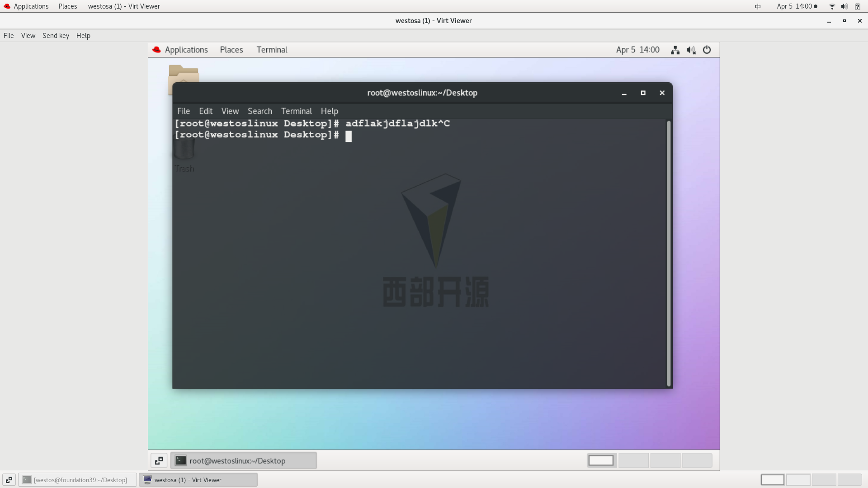
Task: Switch to host second workspace
Action: 798,480
